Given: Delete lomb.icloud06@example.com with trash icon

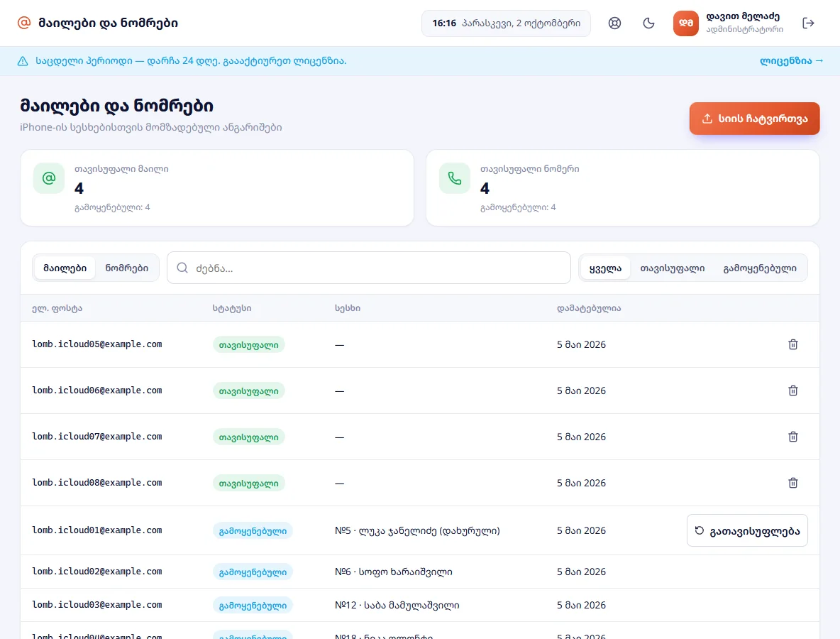Looking at the screenshot, I should [793, 390].
